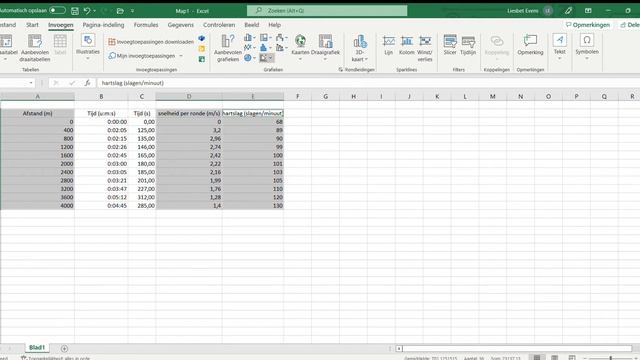Open the combo chart dropdown
This screenshot has height=360, width=640.
[x=282, y=48]
